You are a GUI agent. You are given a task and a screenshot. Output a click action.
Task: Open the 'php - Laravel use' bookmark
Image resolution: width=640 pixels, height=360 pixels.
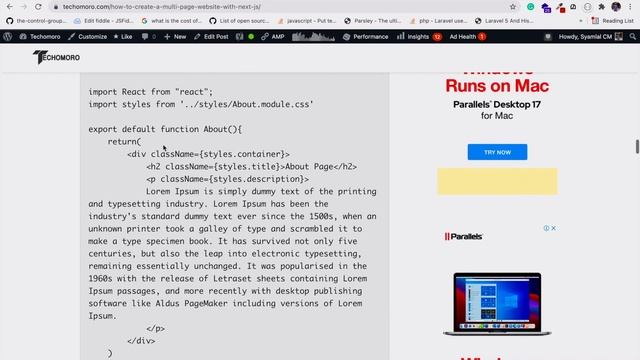(439, 21)
